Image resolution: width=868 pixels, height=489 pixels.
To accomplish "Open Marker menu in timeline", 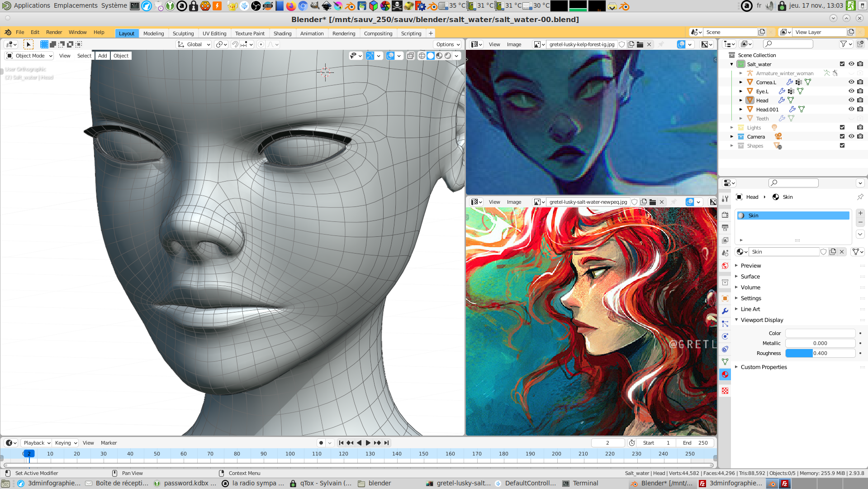I will (x=109, y=443).
